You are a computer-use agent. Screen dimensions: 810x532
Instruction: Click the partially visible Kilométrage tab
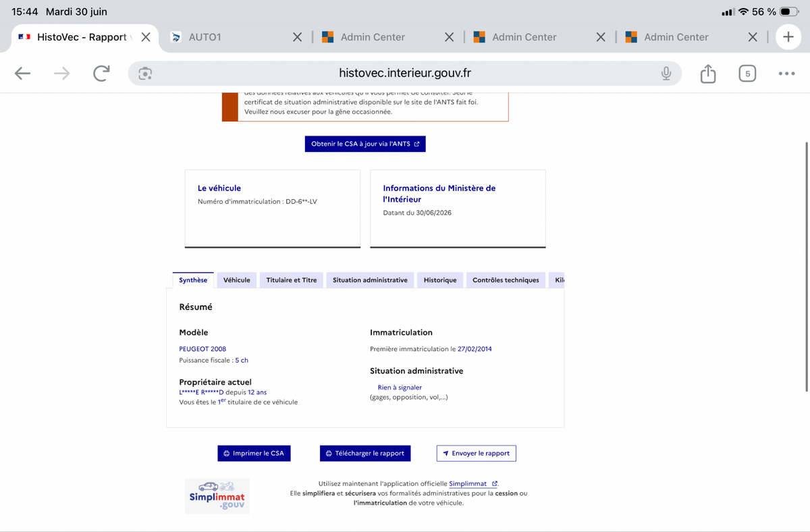tap(556, 280)
